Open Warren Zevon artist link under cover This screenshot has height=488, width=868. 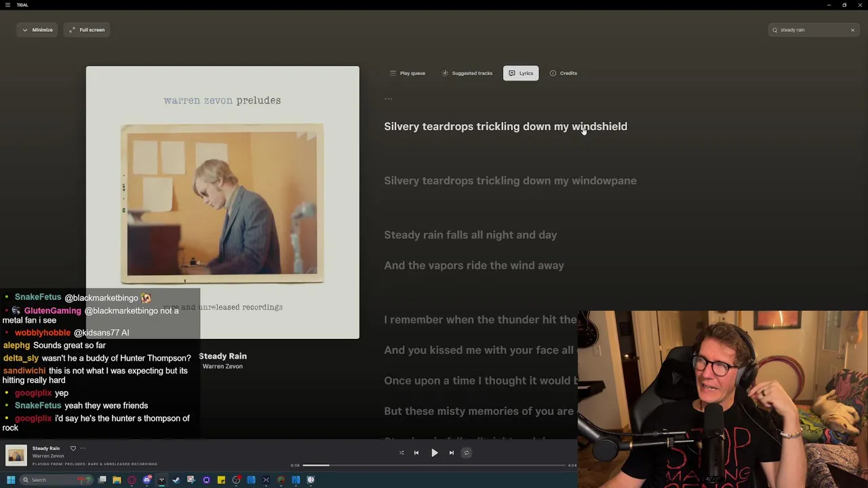click(222, 367)
